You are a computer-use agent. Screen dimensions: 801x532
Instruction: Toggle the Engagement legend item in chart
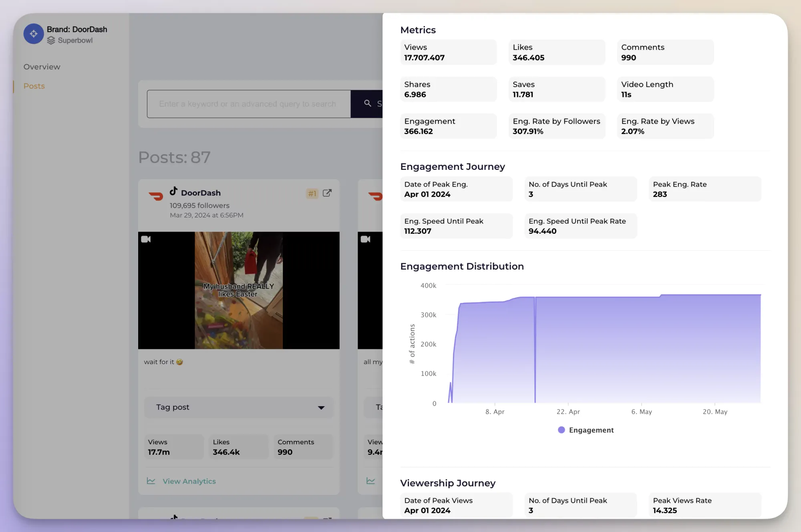click(586, 430)
